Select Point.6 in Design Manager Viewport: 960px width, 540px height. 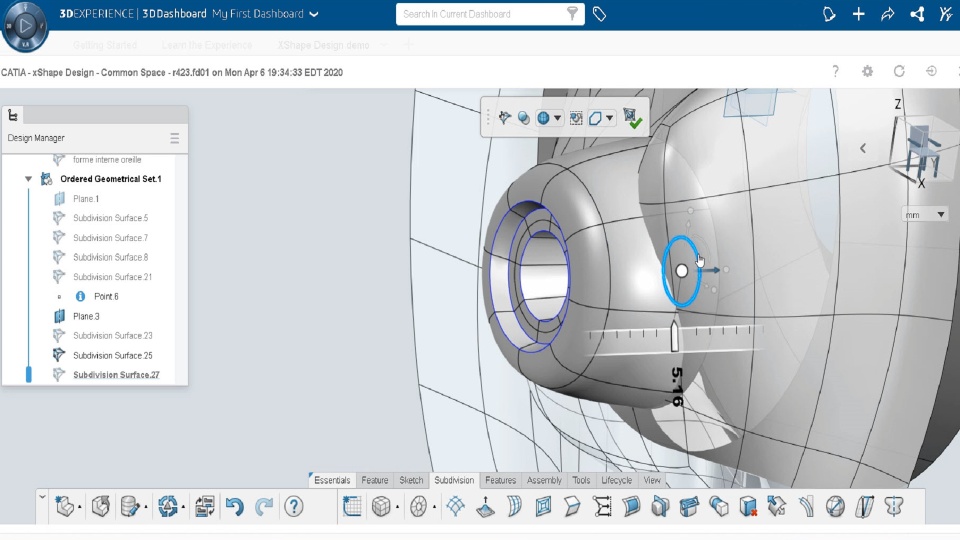click(x=106, y=296)
